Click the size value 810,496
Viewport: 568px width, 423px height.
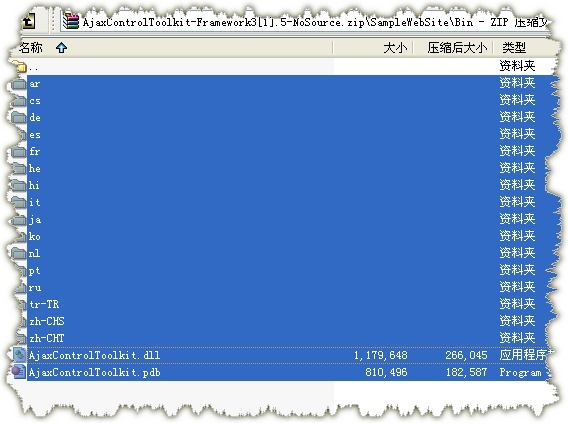point(386,372)
